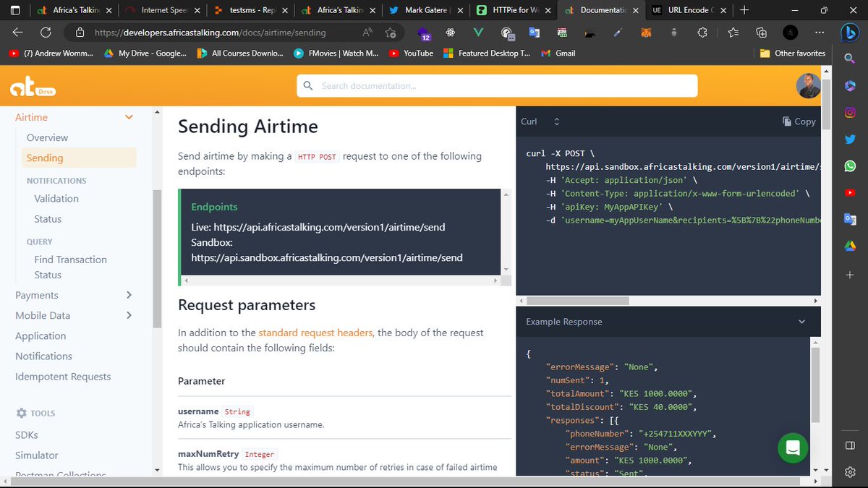Open the Extensions puzzle piece icon
Viewport: 868px width, 488px height.
[x=702, y=33]
